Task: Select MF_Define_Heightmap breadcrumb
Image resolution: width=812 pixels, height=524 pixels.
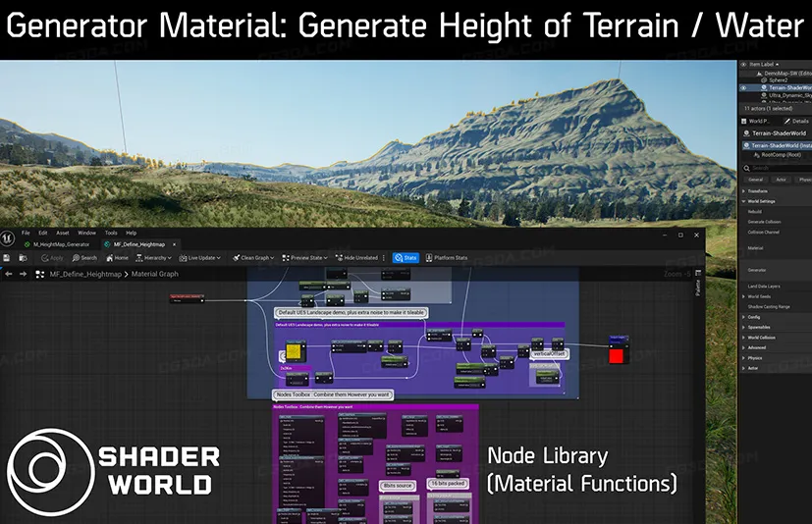Action: point(85,274)
